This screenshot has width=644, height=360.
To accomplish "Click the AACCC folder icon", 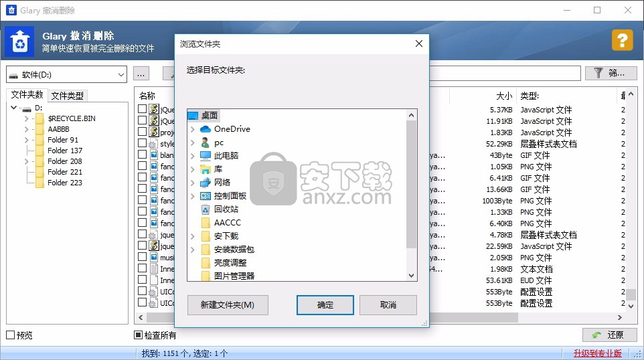I will point(206,222).
